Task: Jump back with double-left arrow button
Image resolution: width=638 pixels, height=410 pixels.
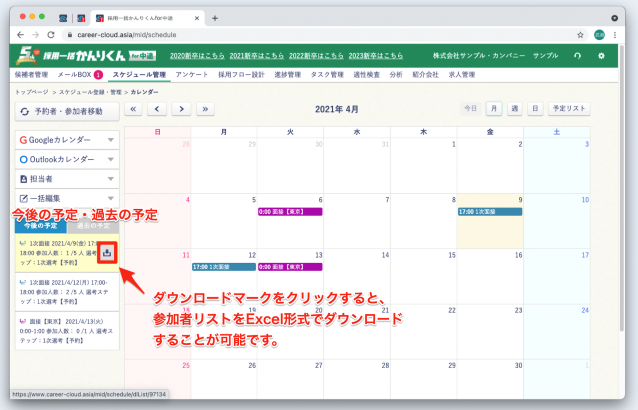Action: 134,109
